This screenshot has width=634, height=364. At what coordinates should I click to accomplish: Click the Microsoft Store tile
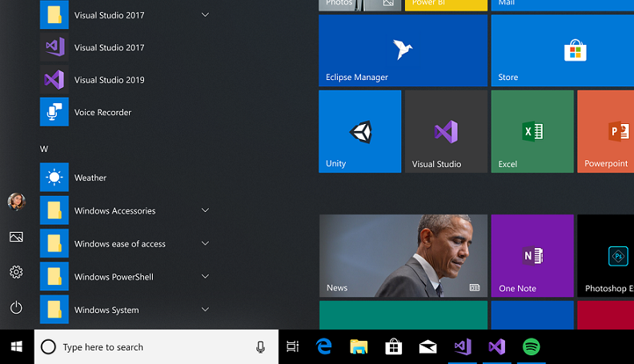(562, 50)
